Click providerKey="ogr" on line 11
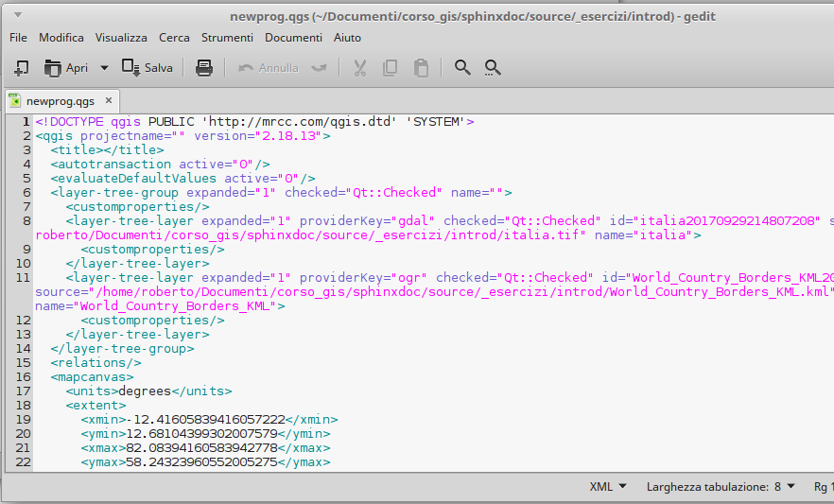 point(363,277)
